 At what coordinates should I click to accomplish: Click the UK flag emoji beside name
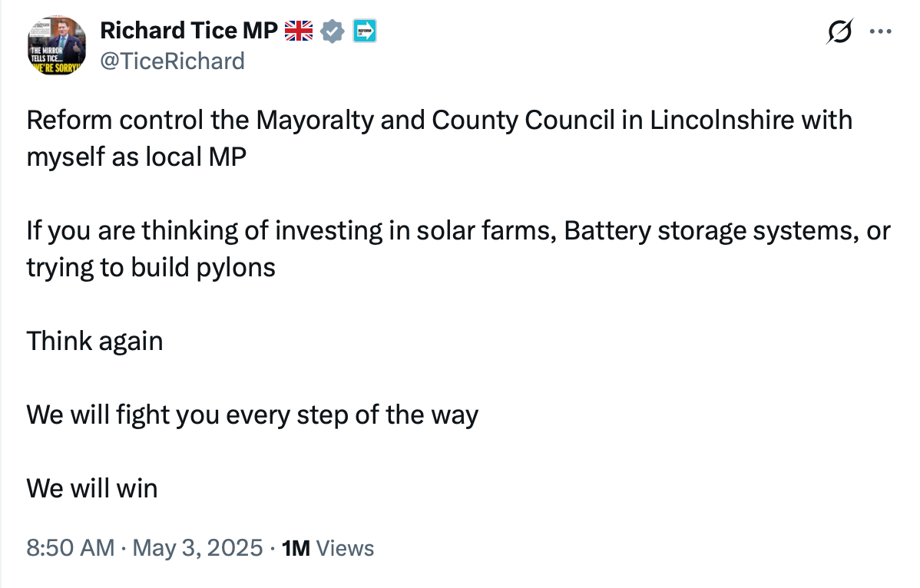(299, 31)
